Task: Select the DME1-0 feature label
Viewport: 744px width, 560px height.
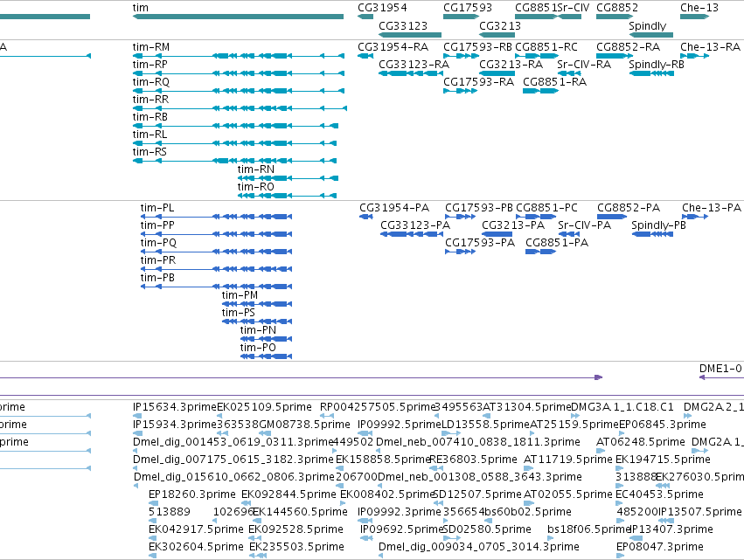Action: [x=720, y=369]
